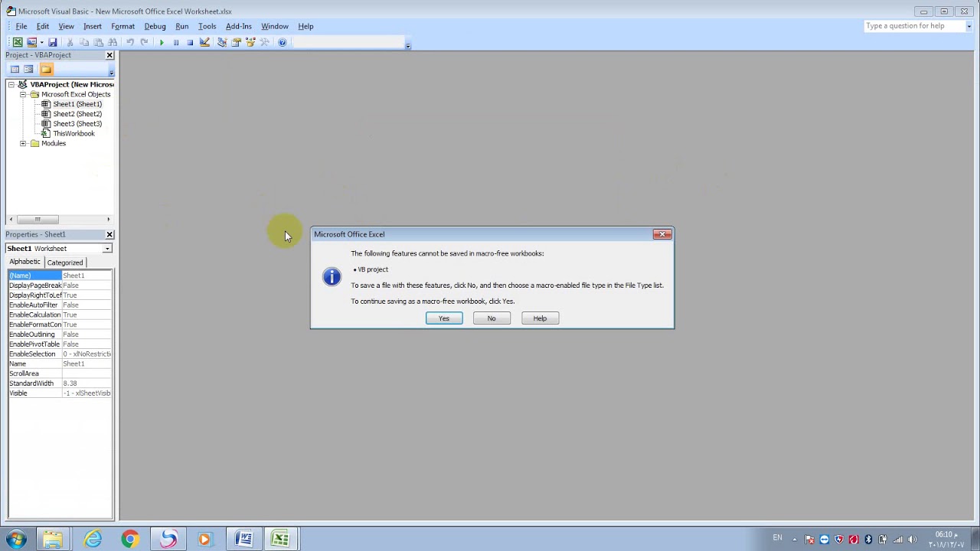Click the Undo toolbar icon
Screen dimensions: 980x551
(130, 42)
